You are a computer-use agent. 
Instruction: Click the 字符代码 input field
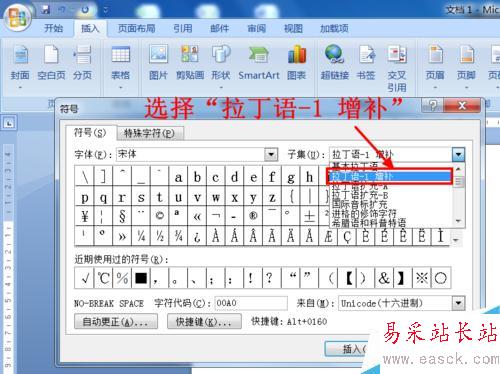251,303
